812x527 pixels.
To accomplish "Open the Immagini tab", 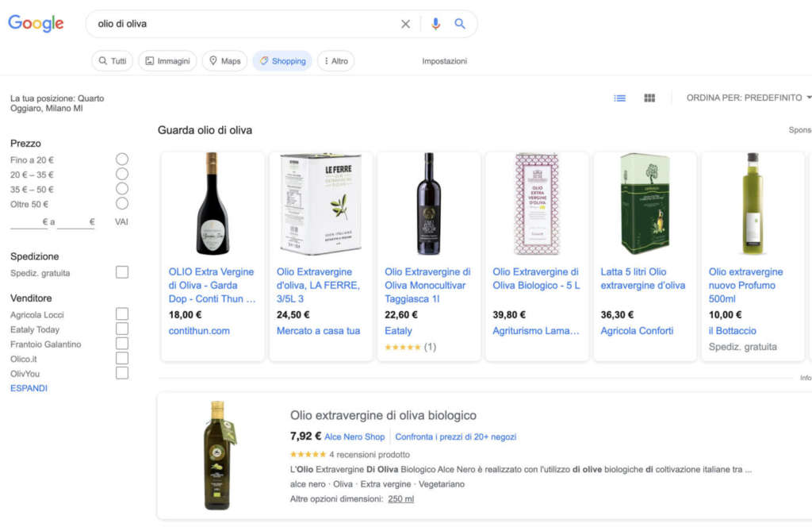I will coord(167,60).
